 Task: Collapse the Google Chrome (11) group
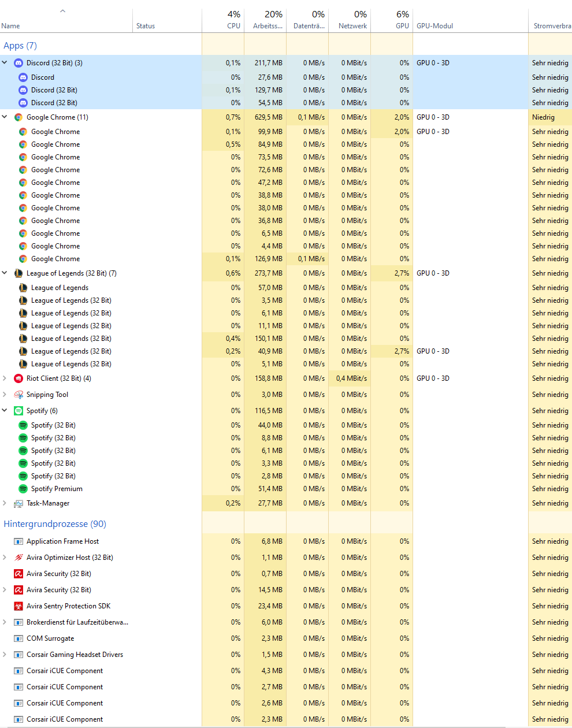tap(5, 117)
